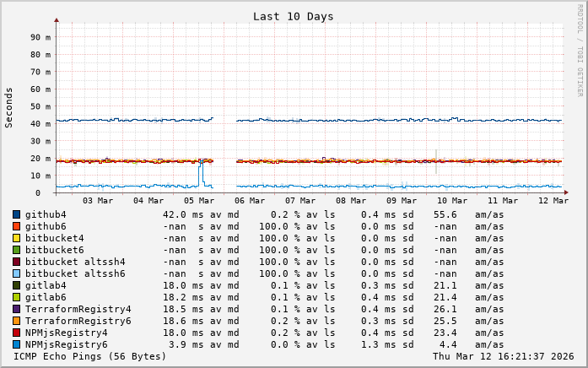
Task: Click the "90 m" y-axis tick label
Action: (x=41, y=36)
